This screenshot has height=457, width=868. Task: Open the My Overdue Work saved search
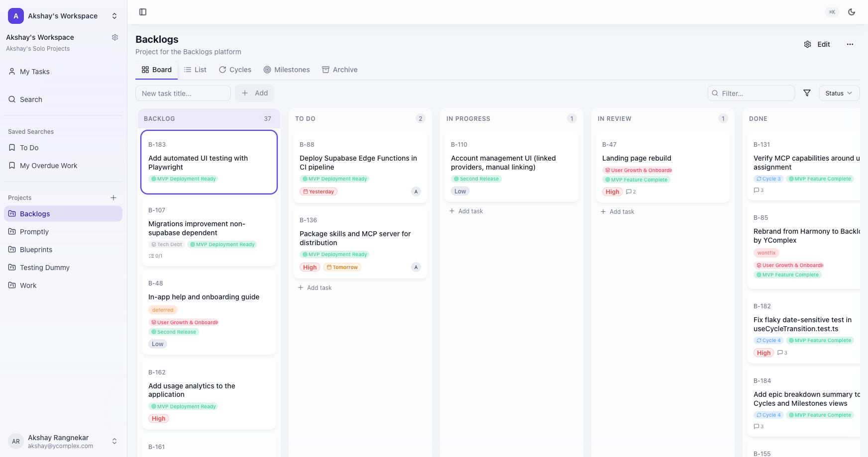point(48,166)
